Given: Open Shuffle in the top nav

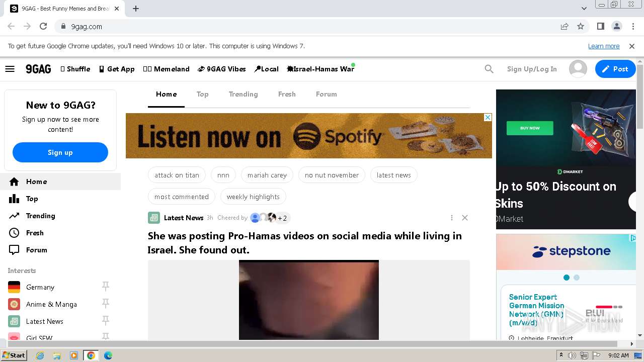Looking at the screenshot, I should click(75, 69).
